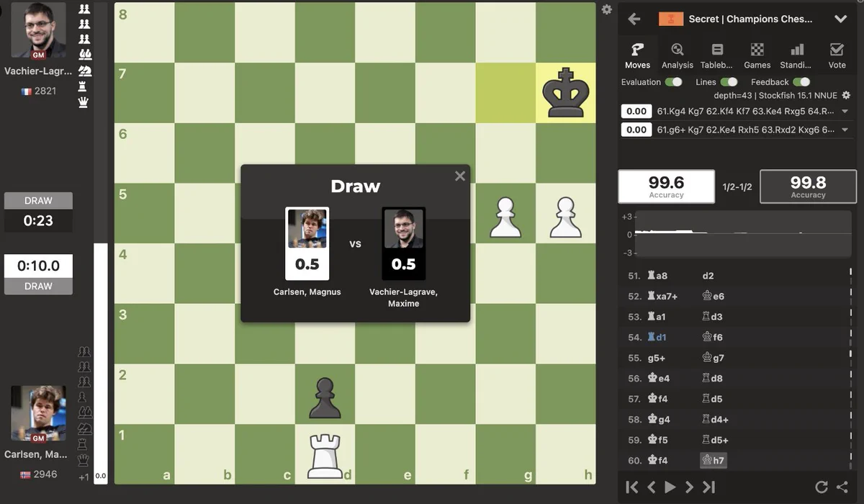Step forward one move

[689, 487]
